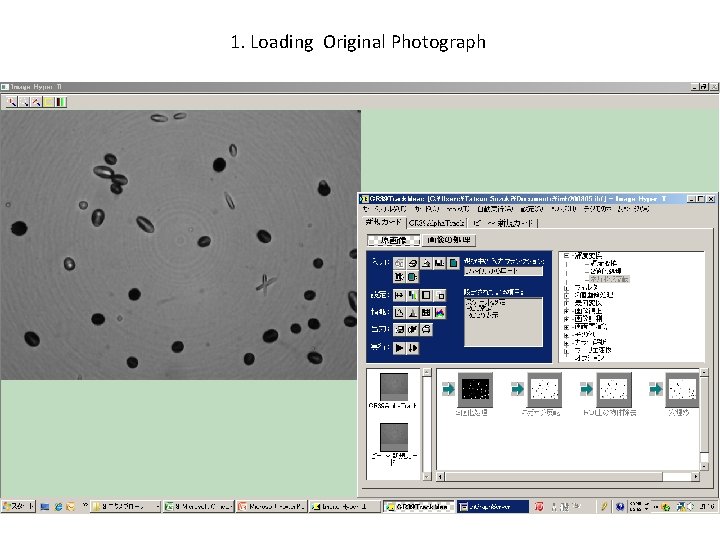Click the yellow square icon in the Image Hyper toolbar

49,101
